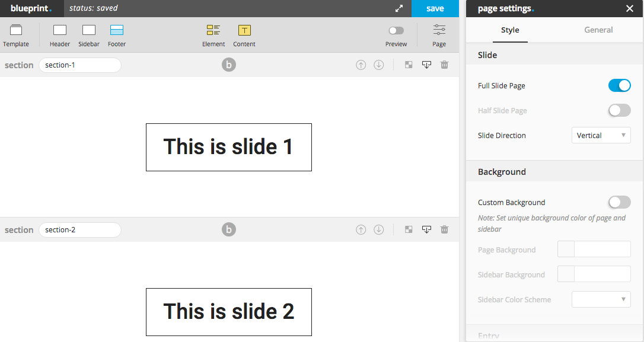Delete section-1 with the trash icon
Viewport: 644px width, 342px height.
(x=444, y=65)
